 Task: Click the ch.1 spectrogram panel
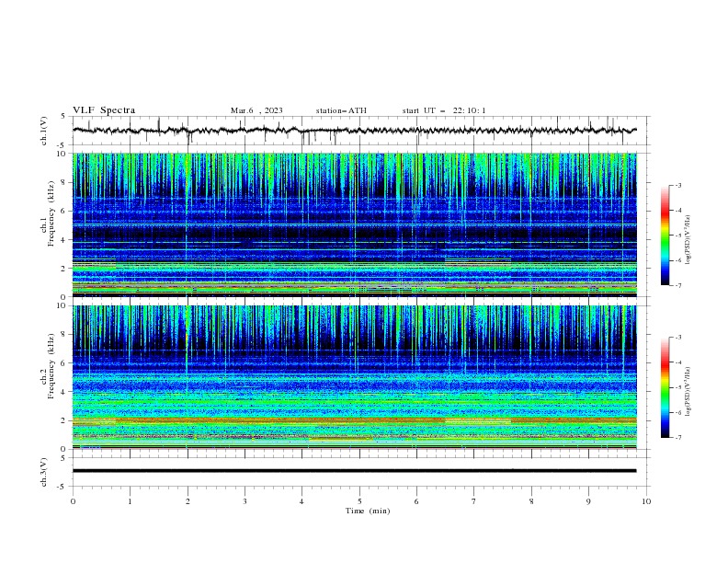(354, 224)
